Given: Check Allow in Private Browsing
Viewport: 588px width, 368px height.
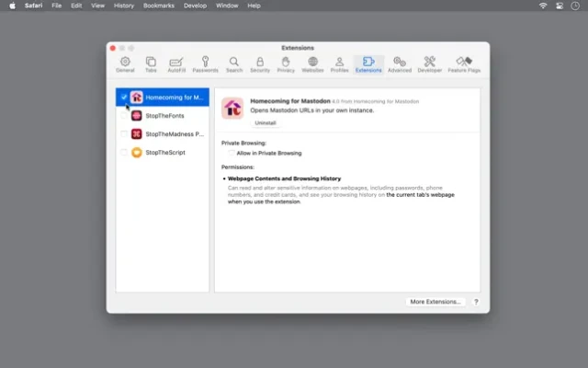Looking at the screenshot, I should click(x=232, y=153).
